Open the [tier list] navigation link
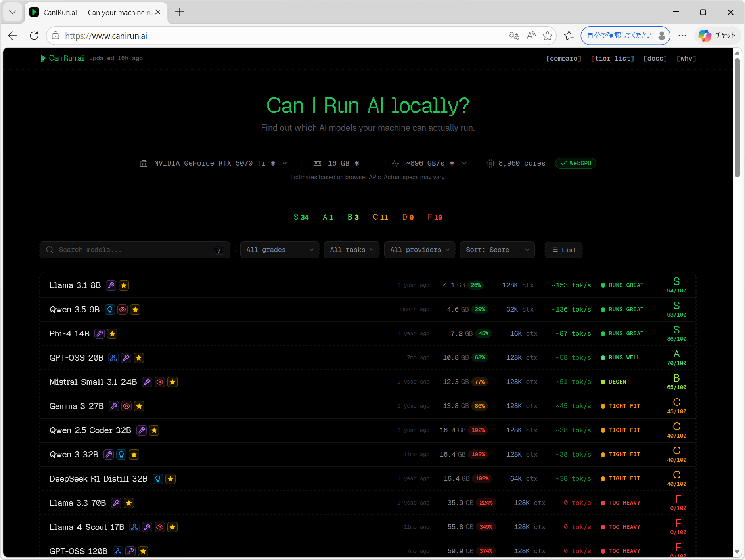This screenshot has height=560, width=745. click(x=612, y=58)
